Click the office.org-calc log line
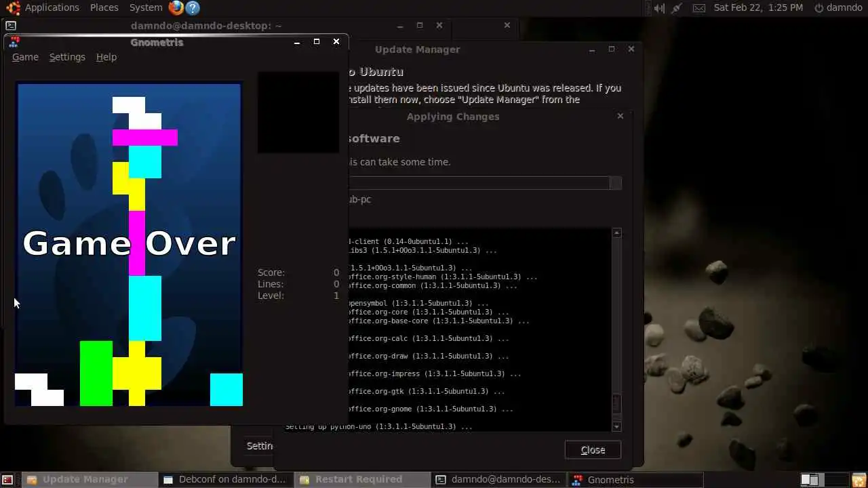The image size is (868, 488). [428, 338]
